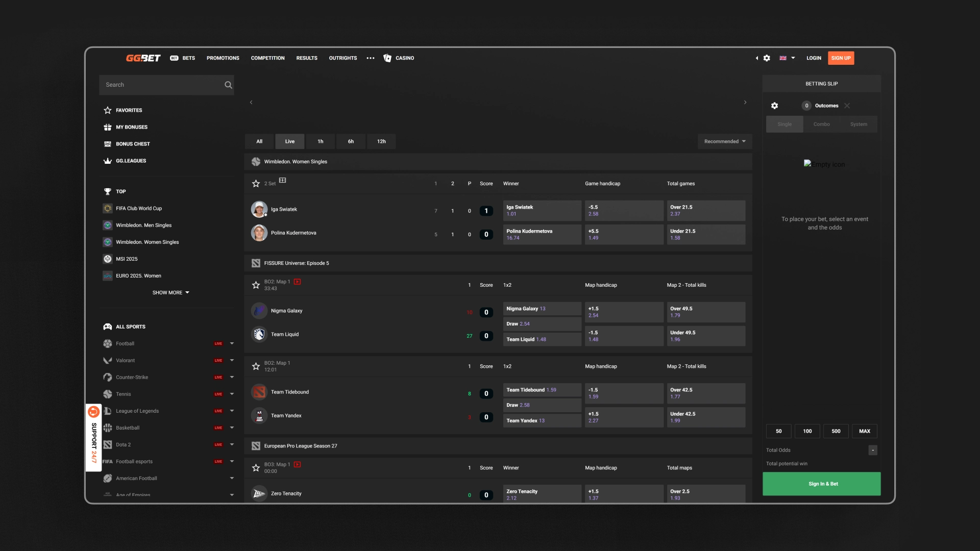The width and height of the screenshot is (980, 551).
Task: Favorite the Nigma Galaxy vs Team Liquid star
Action: coord(256,285)
